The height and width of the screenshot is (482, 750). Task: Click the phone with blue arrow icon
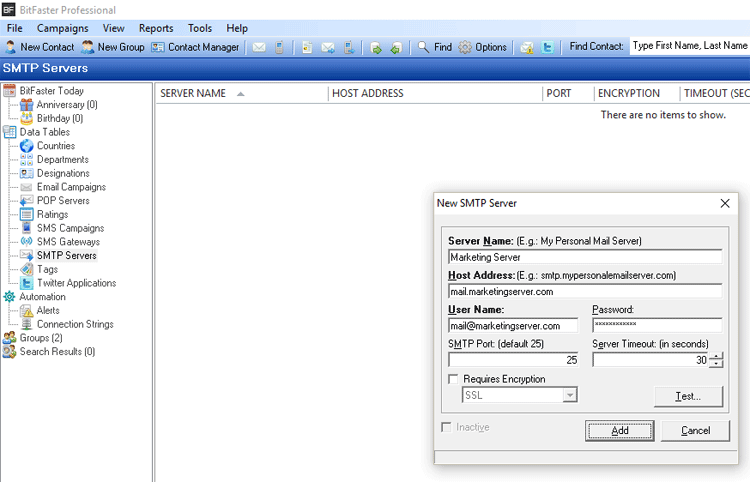pos(349,47)
